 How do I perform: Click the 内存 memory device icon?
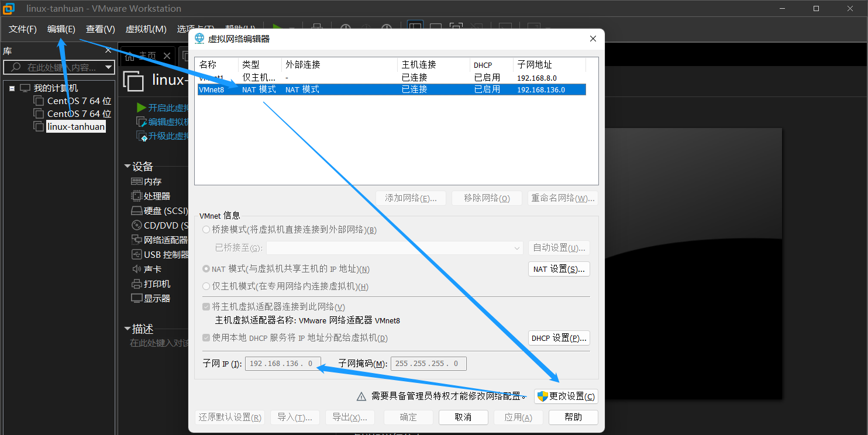[x=137, y=182]
